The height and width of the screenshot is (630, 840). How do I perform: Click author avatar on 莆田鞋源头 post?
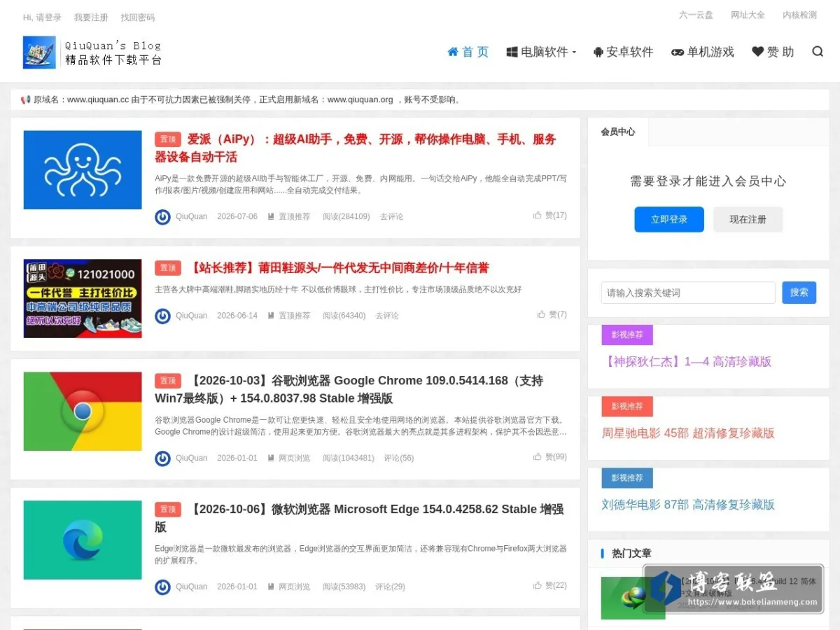tap(162, 316)
